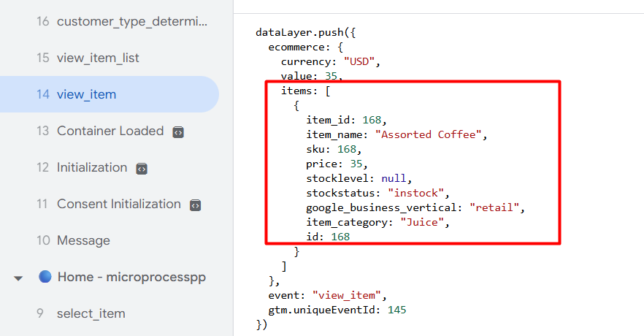Click the "instock" stockstatus value
Viewport: 644px width, 336px height.
pos(416,193)
